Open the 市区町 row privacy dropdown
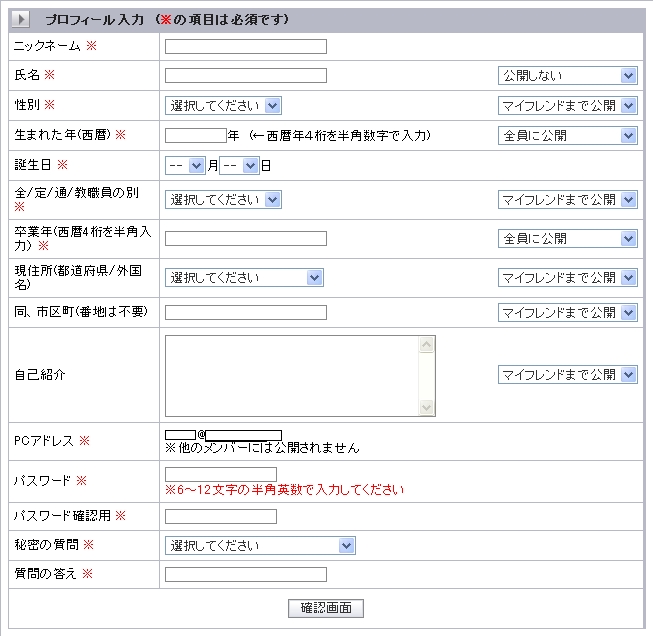The image size is (653, 636). click(568, 312)
